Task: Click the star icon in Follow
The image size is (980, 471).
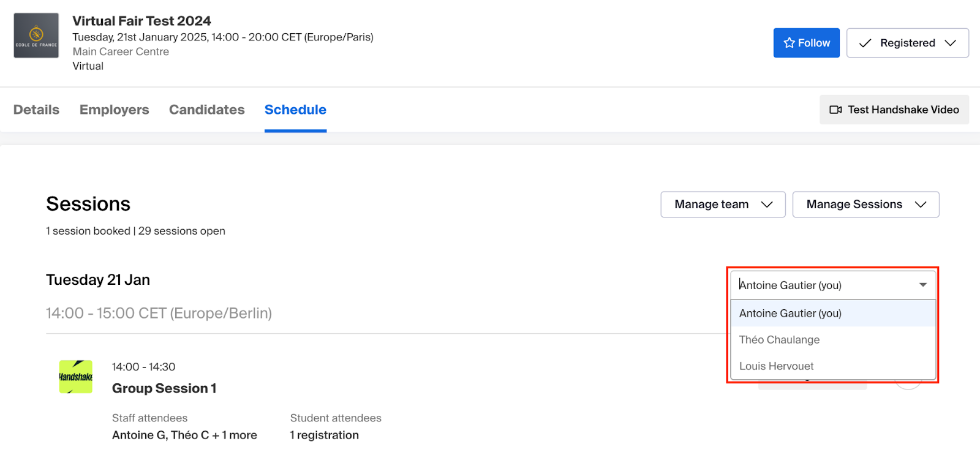Action: point(789,43)
